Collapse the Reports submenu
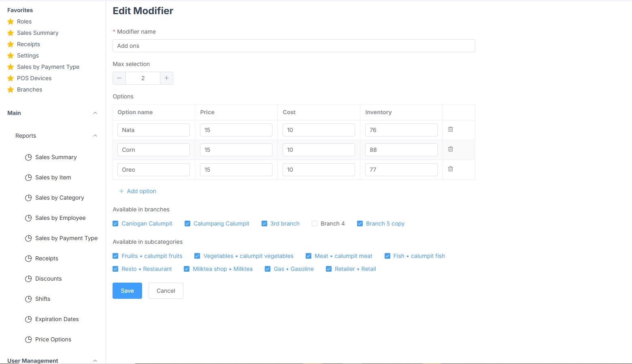The width and height of the screenshot is (632, 364). [95, 136]
